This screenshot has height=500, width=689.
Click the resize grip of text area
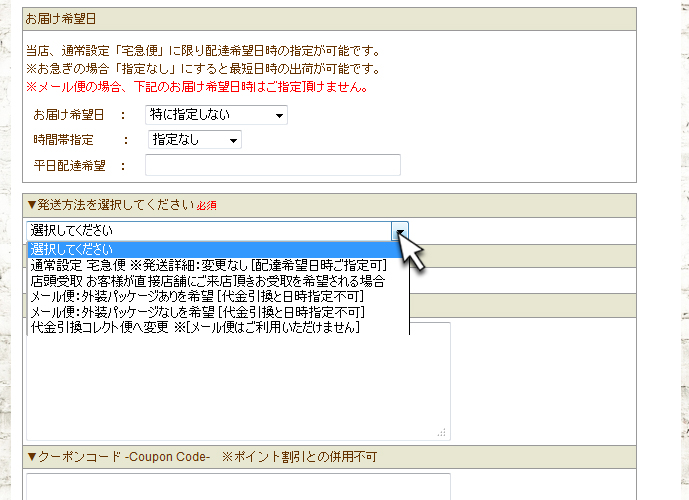click(x=442, y=433)
